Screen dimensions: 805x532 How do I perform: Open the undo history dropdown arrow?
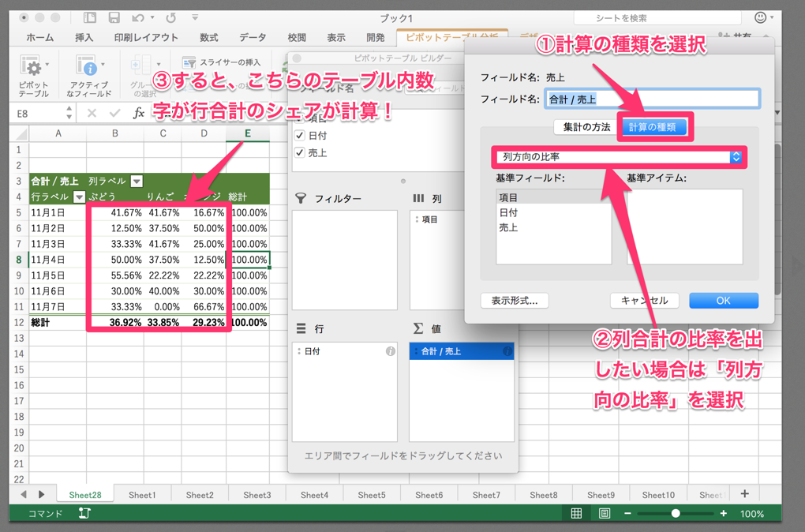(152, 18)
